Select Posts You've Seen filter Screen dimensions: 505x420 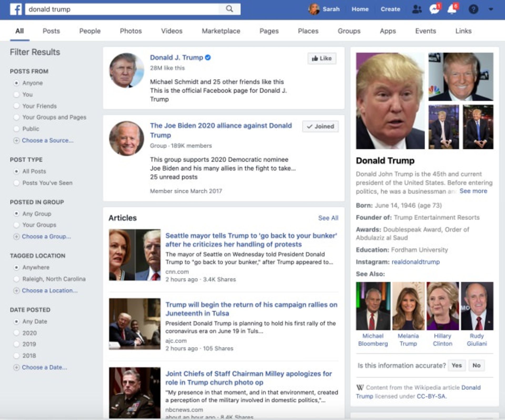[17, 183]
